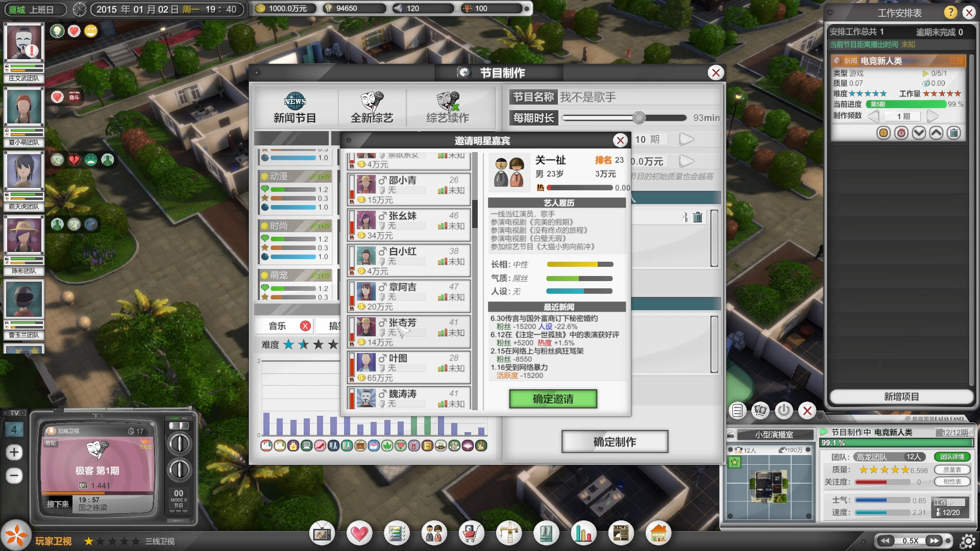
Task: Open the shopping cart purchase icon
Action: pyautogui.click(x=472, y=533)
